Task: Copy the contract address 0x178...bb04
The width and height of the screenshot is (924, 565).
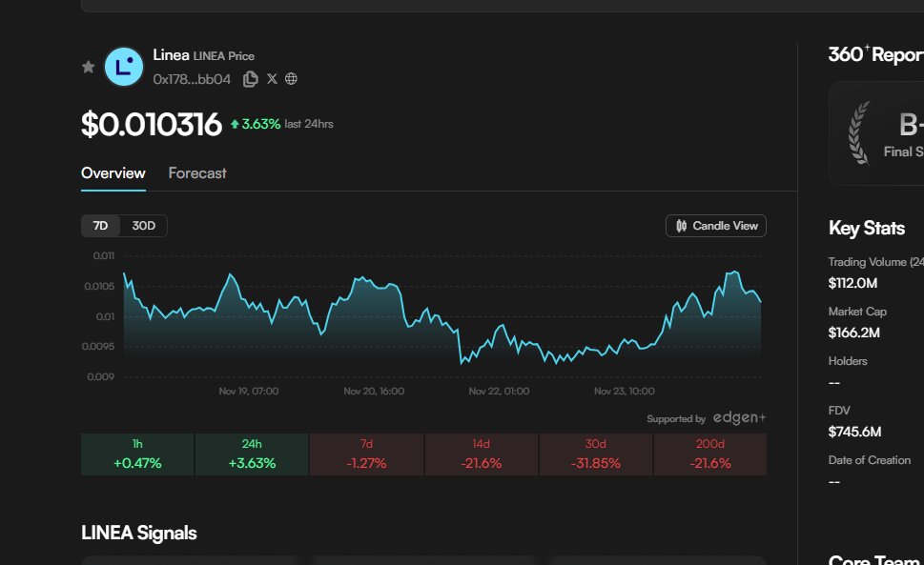Action: pos(251,79)
